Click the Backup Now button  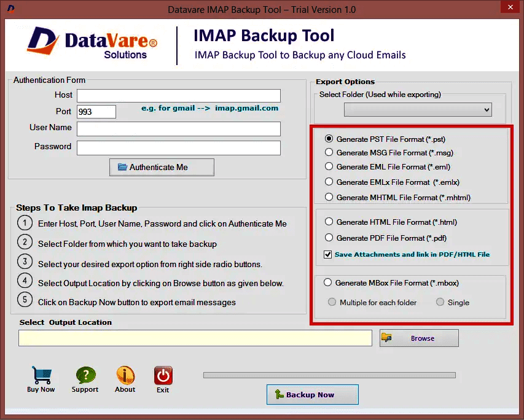click(x=312, y=394)
